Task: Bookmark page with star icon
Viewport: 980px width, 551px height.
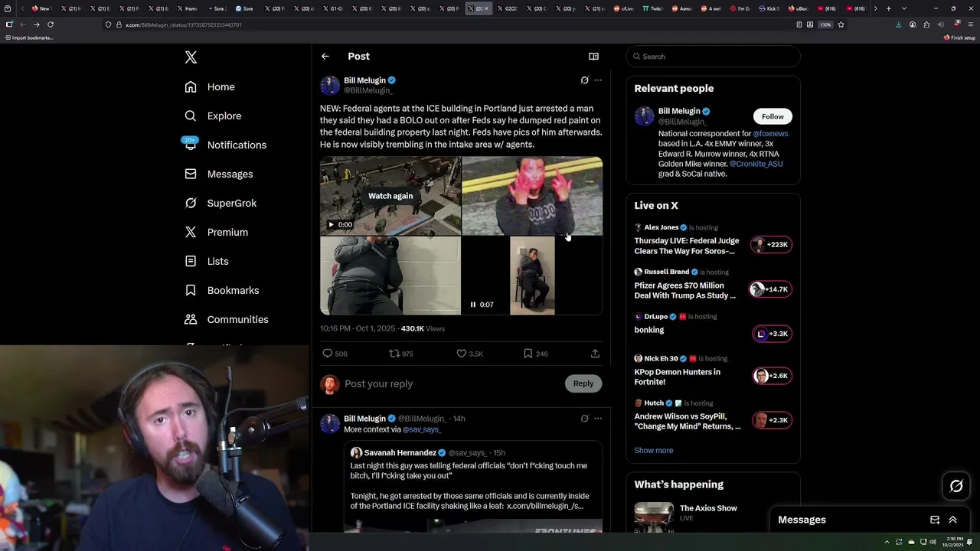Action: (841, 24)
